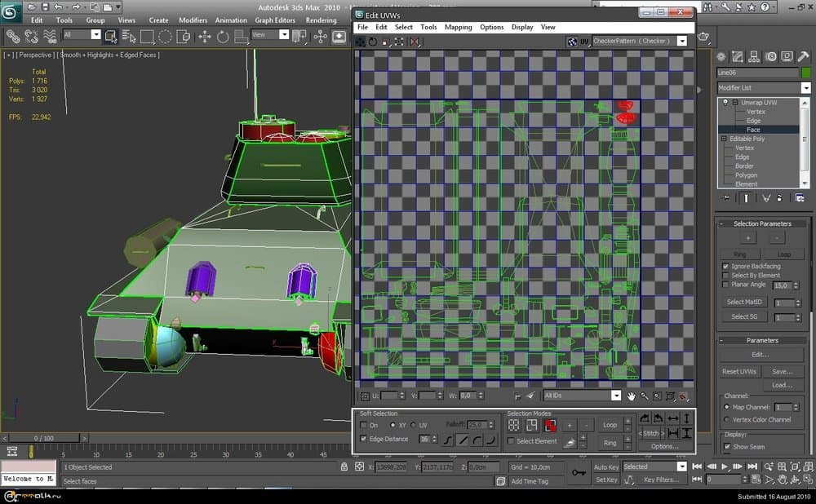
Task: Click the Vertex sub-object mode icon
Action: [514, 425]
